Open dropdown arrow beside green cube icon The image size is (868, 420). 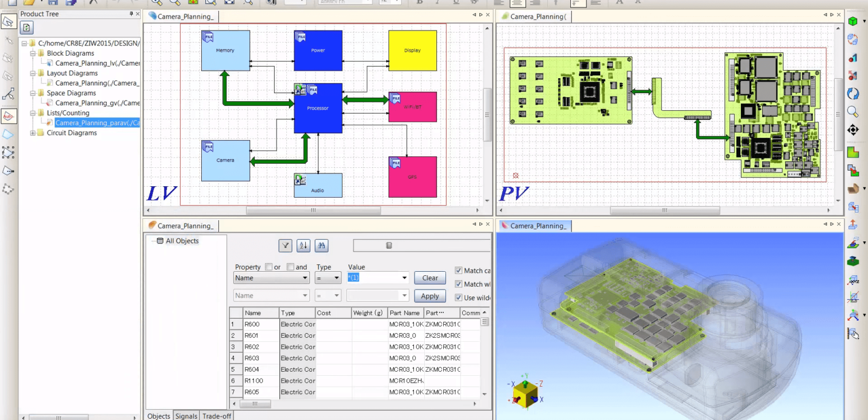click(864, 22)
